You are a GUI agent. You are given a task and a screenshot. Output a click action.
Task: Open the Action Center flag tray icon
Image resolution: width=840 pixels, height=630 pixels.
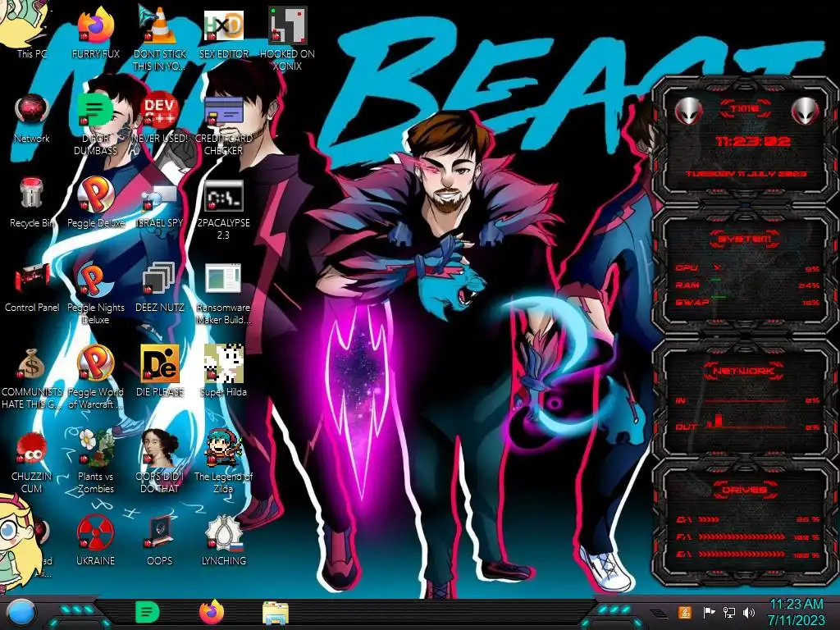pos(709,612)
